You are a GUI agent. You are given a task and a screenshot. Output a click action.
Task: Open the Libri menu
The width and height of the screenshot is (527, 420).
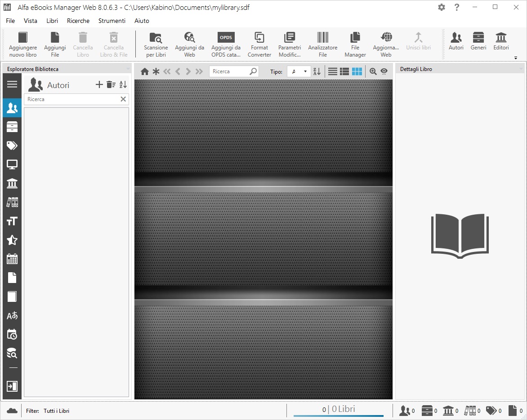tap(52, 21)
